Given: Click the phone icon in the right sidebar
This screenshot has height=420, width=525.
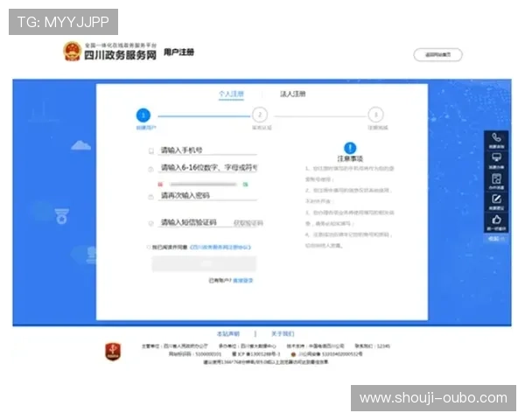Looking at the screenshot, I should 496,137.
